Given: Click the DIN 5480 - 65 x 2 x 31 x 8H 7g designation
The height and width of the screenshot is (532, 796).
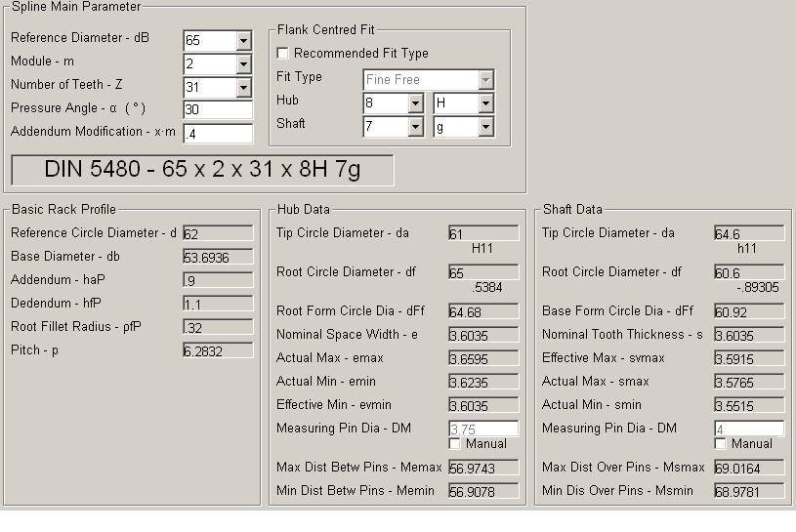Looking at the screenshot, I should coord(202,170).
